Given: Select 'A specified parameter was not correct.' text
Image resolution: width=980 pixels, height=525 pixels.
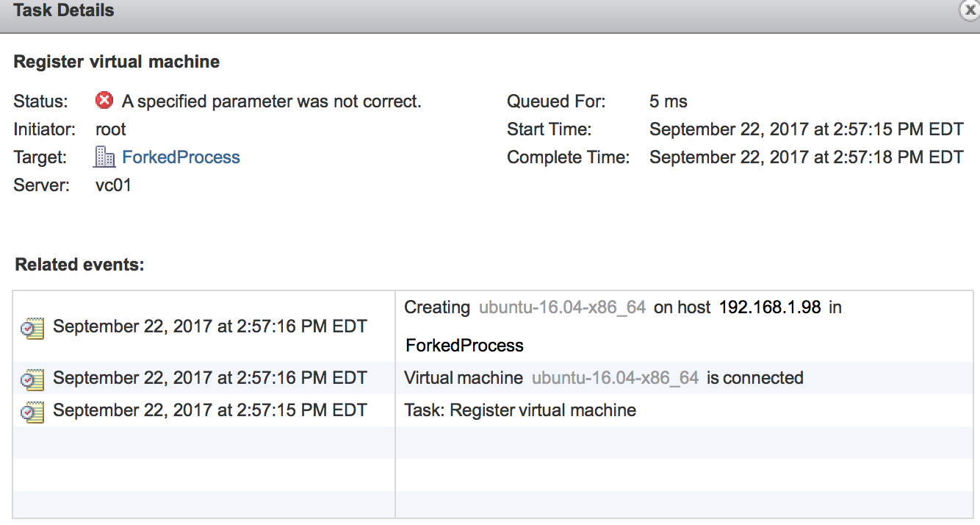Looking at the screenshot, I should click(x=272, y=101).
